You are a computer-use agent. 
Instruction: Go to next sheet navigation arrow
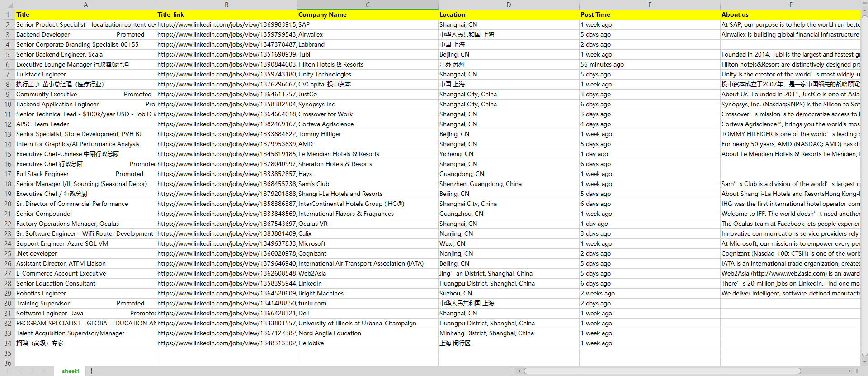coord(32,371)
